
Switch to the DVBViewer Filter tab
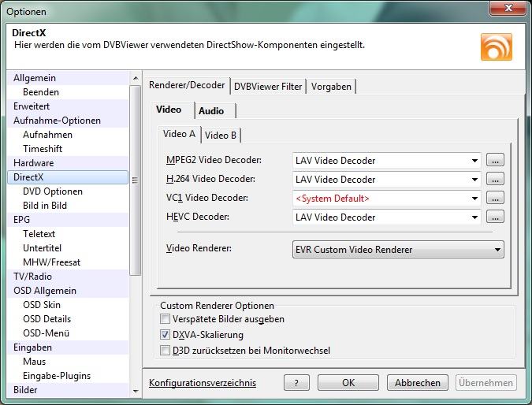268,87
